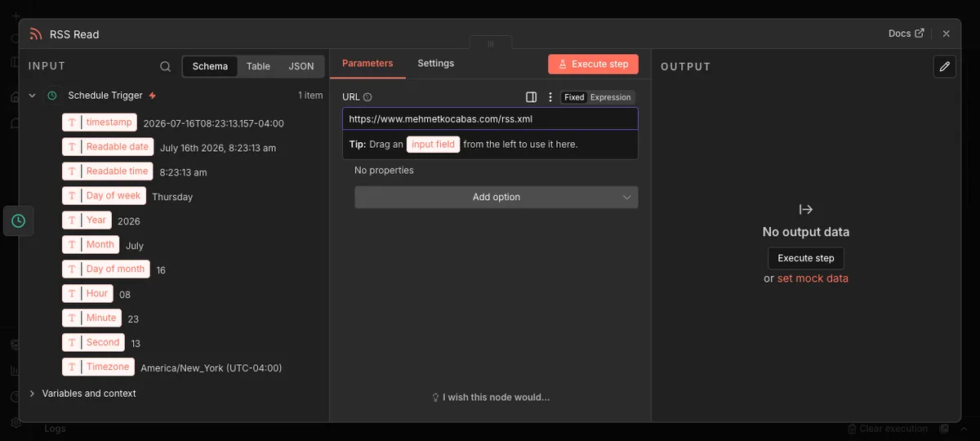
Task: Click the pencil edit output icon
Action: click(x=945, y=66)
